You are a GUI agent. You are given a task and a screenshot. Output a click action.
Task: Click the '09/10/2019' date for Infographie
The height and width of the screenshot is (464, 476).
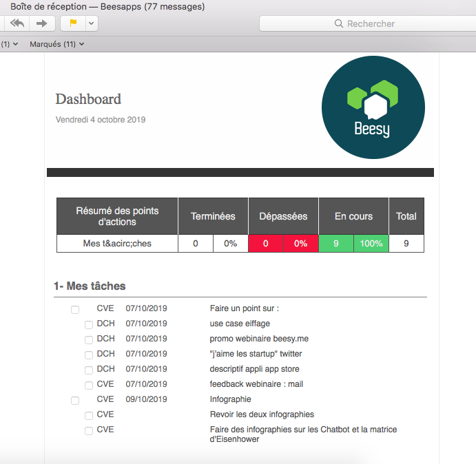146,399
